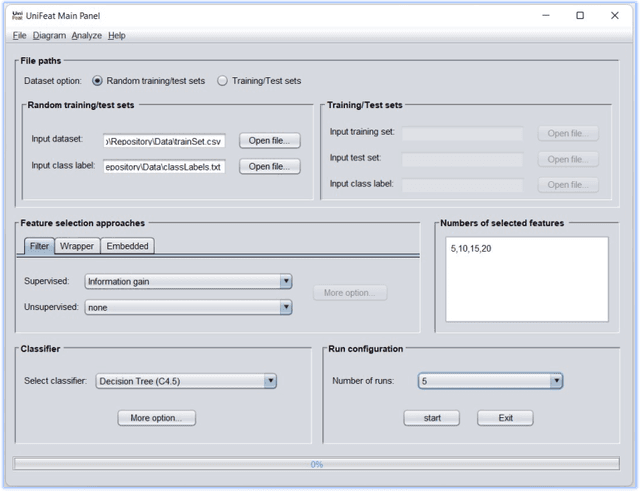
Task: Choose the Training/Test sets dataset option
Action: tap(223, 81)
